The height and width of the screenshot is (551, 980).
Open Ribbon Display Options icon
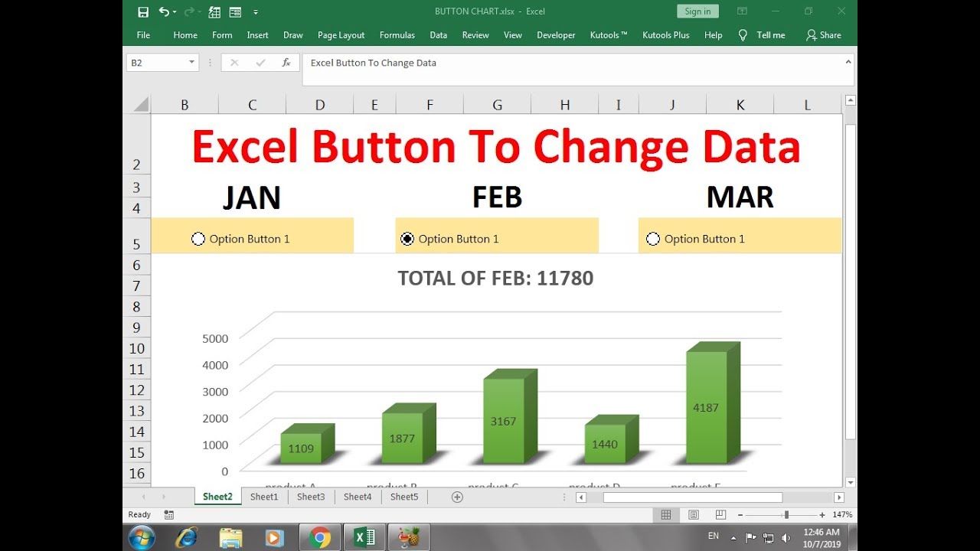[742, 11]
